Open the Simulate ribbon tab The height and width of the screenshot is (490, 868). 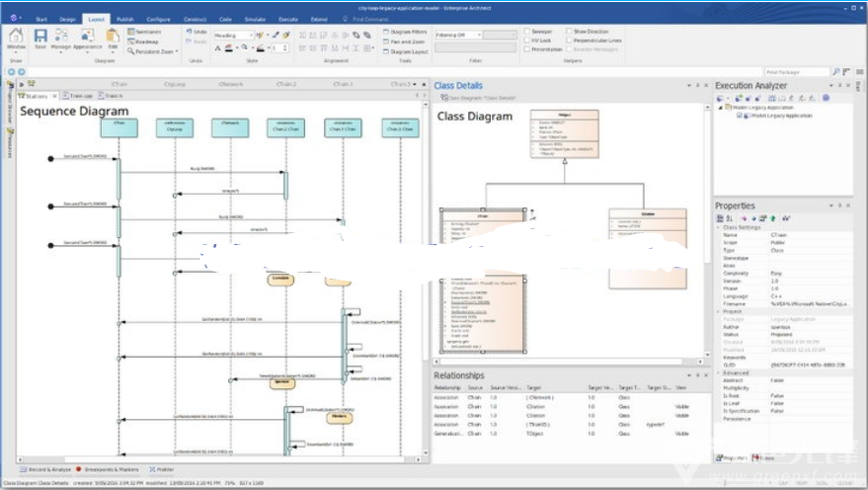[x=255, y=19]
